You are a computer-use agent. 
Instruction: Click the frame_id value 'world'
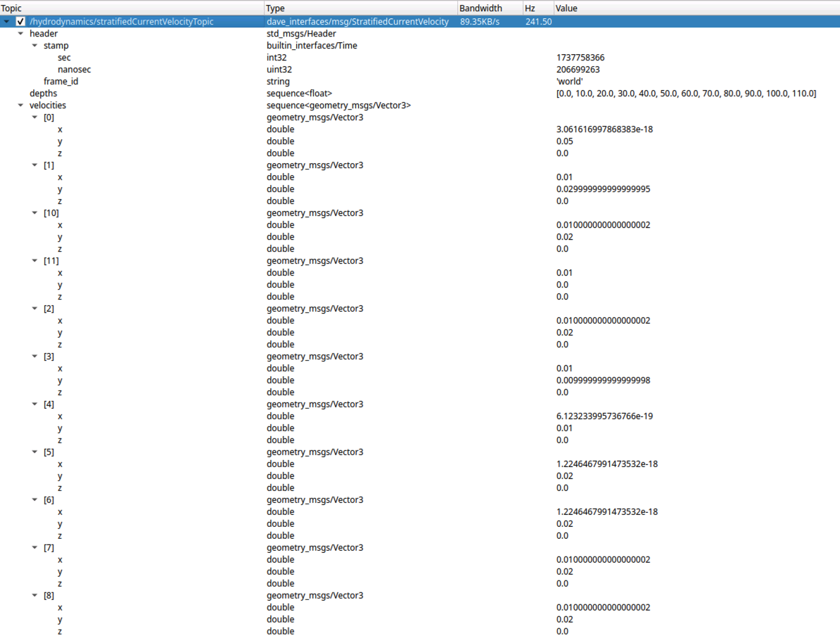569,82
